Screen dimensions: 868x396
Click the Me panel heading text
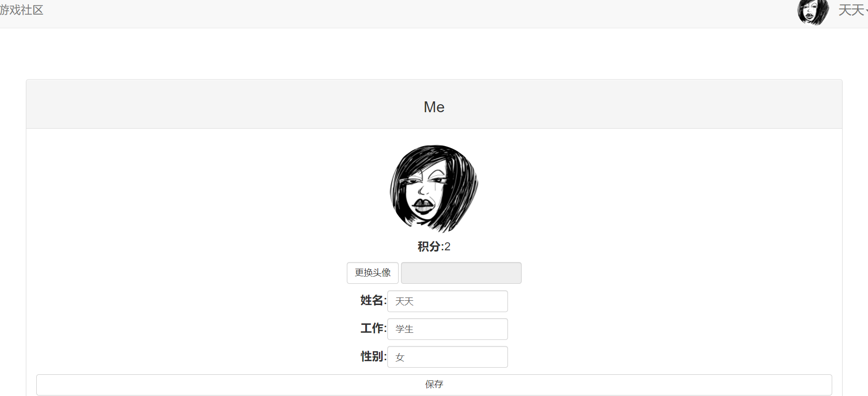click(434, 107)
